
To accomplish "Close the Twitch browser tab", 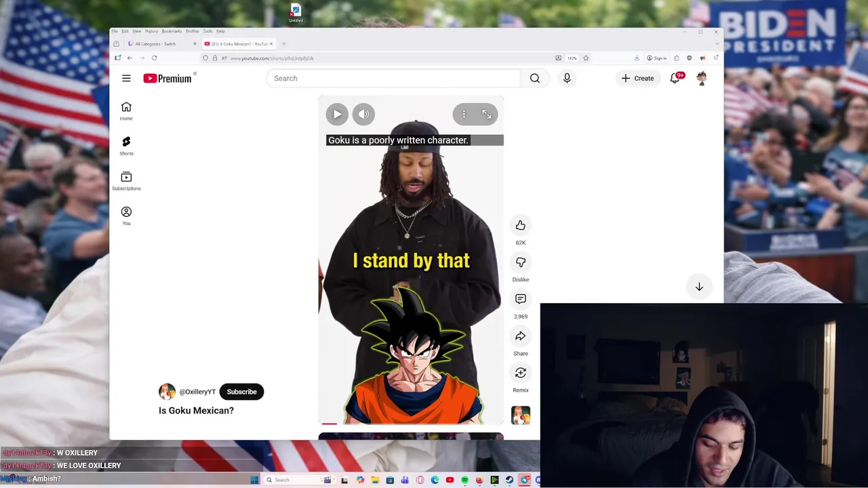I will pyautogui.click(x=195, y=44).
